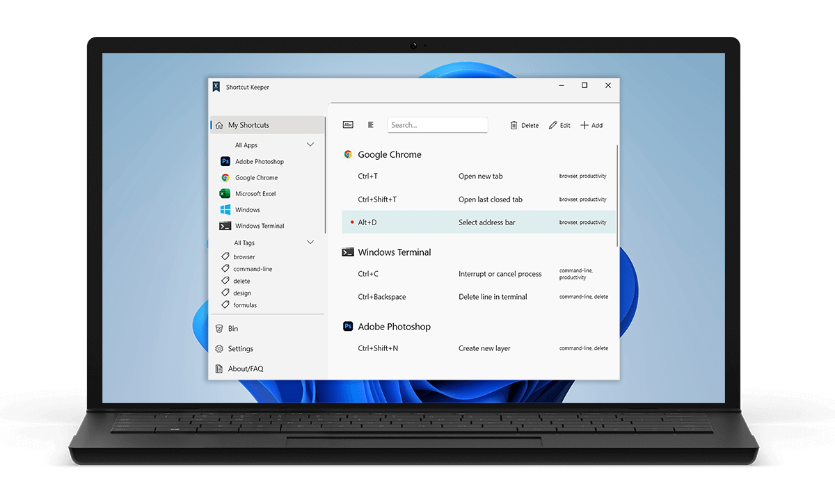Select the Ctrl+Shift+N shortcut row
The width and height of the screenshot is (835, 504).
click(x=479, y=348)
